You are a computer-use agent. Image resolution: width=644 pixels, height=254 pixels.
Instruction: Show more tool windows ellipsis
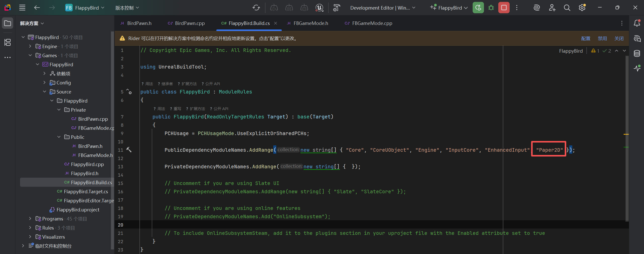point(8,57)
